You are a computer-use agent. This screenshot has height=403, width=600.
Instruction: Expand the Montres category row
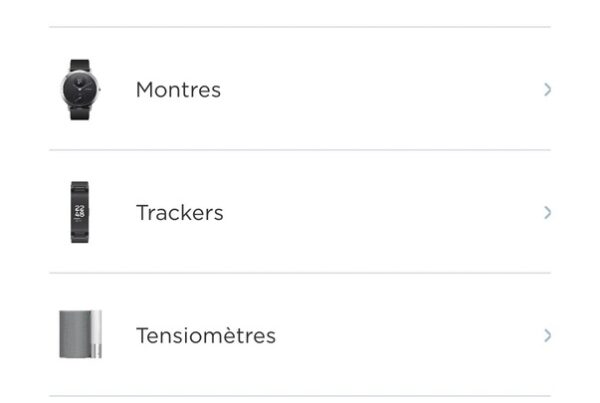coord(300,89)
